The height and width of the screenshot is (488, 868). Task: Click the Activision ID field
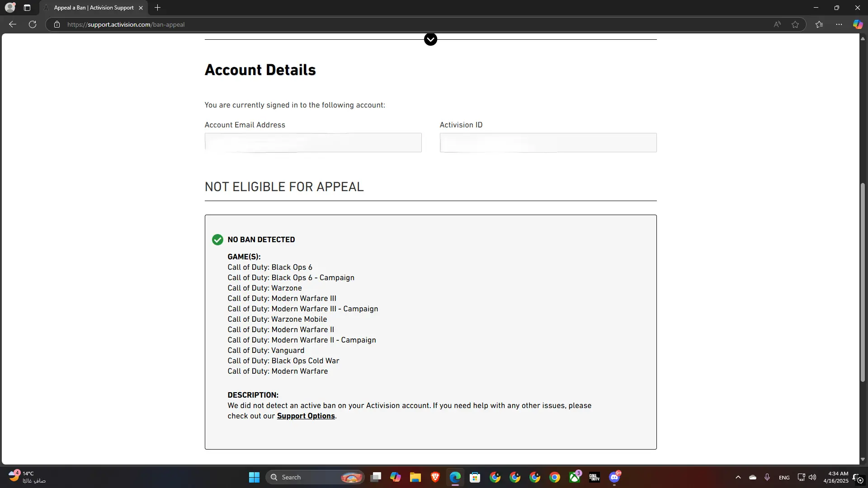tap(548, 143)
